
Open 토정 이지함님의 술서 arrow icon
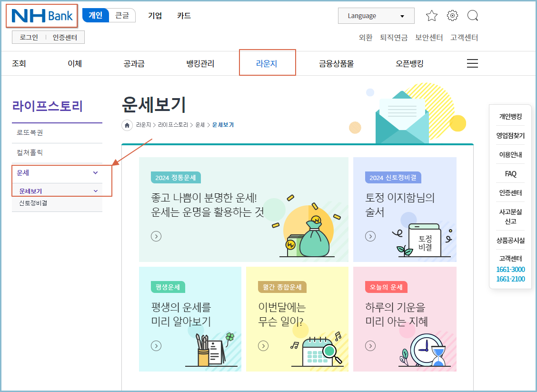point(370,236)
